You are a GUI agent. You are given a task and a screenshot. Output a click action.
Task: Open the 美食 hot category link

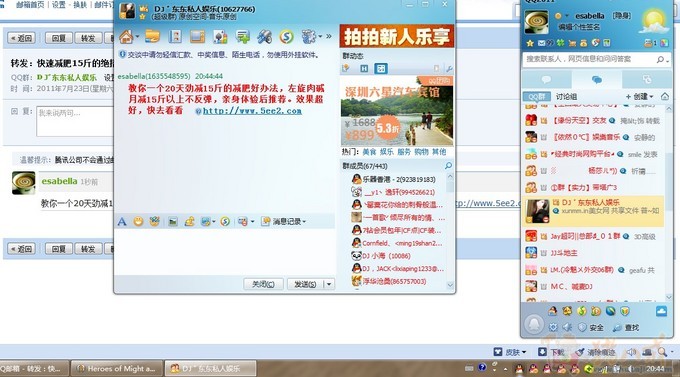pyautogui.click(x=369, y=152)
